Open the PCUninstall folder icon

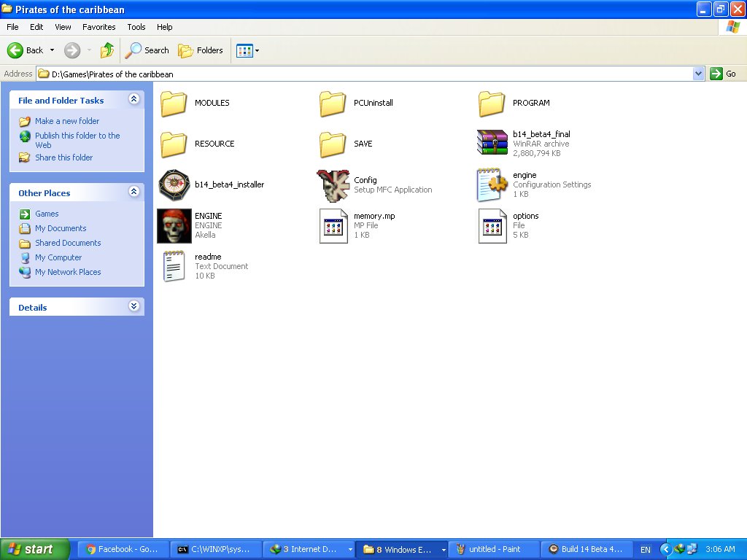(333, 104)
